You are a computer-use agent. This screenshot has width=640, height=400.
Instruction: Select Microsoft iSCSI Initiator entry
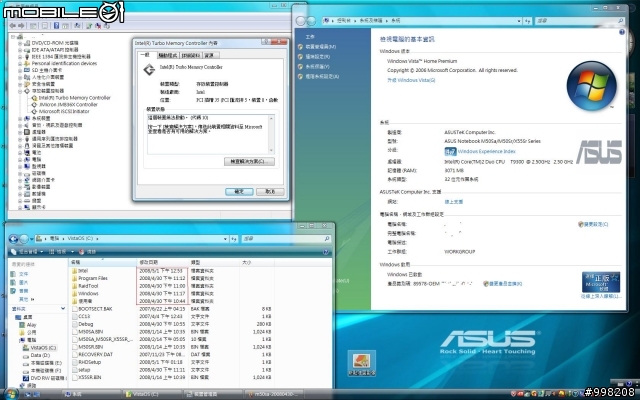[x=64, y=111]
